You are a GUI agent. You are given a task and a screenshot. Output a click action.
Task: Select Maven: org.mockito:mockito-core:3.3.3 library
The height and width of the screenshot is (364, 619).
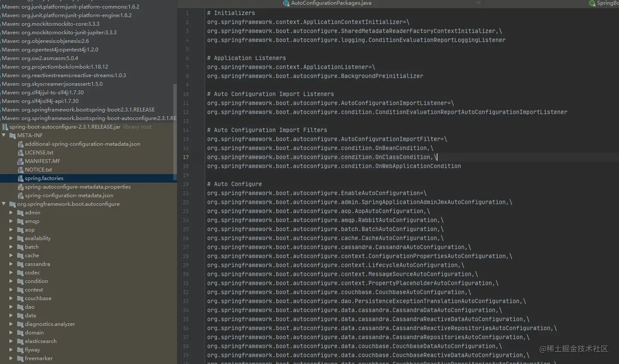pyautogui.click(x=51, y=24)
